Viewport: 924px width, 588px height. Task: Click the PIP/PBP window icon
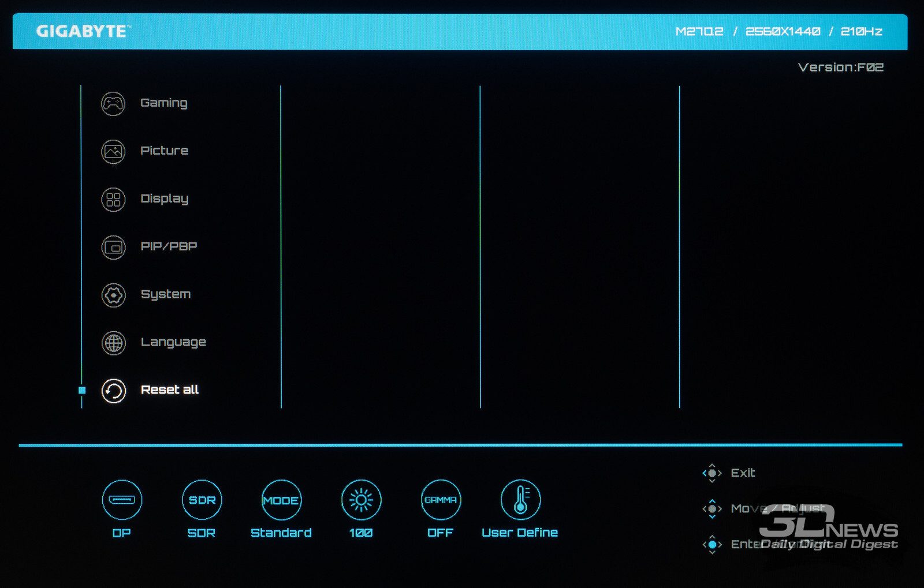pos(113,248)
